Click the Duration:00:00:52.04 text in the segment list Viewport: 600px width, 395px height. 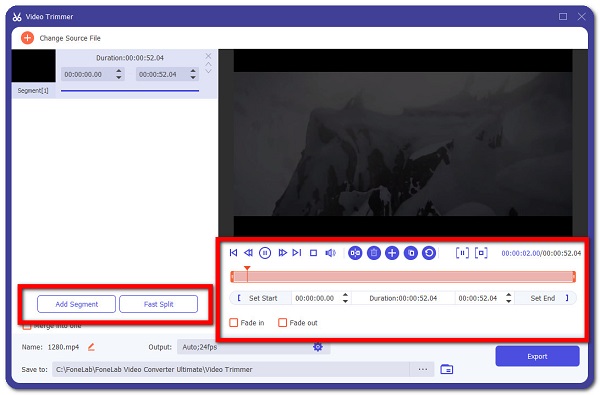pos(130,58)
